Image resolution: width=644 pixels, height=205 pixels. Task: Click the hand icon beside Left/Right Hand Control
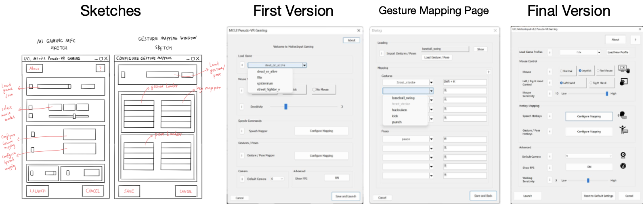point(623,82)
